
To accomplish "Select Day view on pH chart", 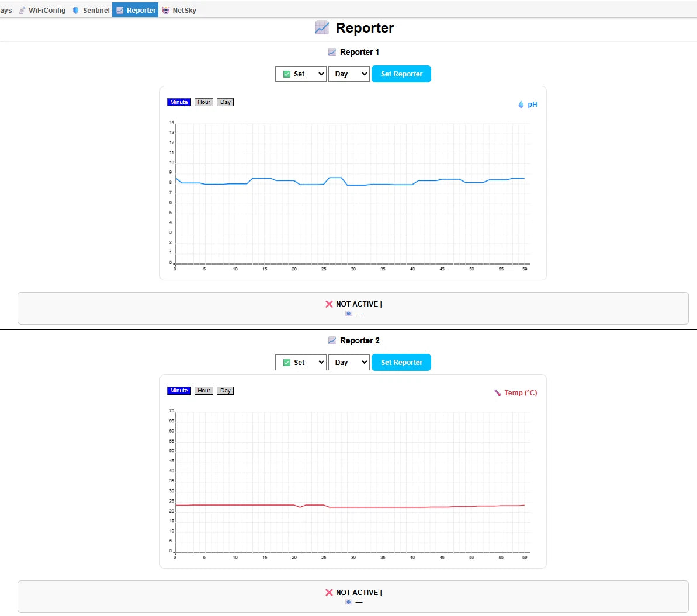I will click(x=226, y=102).
